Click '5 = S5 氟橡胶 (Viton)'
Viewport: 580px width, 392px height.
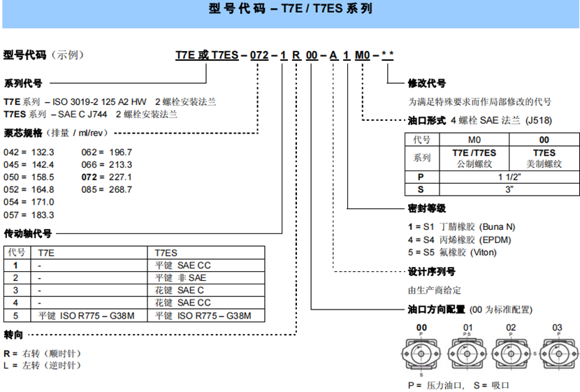pyautogui.click(x=452, y=252)
